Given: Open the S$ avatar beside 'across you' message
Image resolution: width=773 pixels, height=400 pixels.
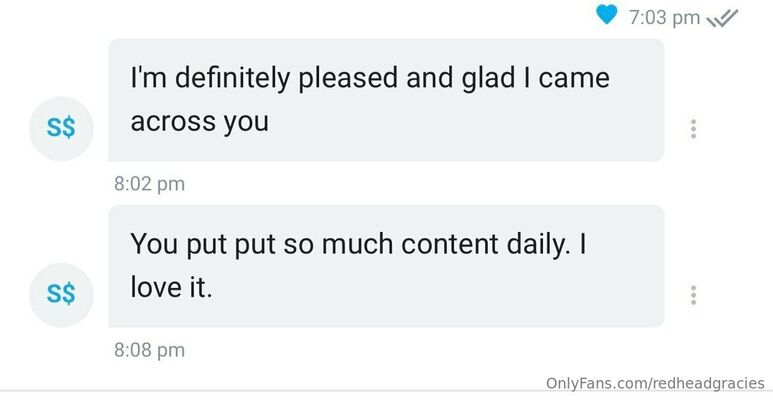Looking at the screenshot, I should [x=61, y=129].
